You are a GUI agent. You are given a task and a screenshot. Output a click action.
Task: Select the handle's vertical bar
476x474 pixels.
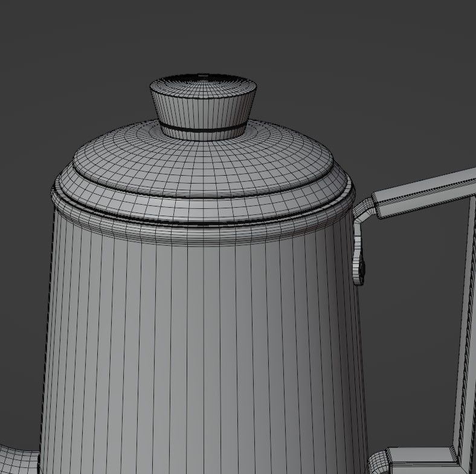[x=464, y=334]
